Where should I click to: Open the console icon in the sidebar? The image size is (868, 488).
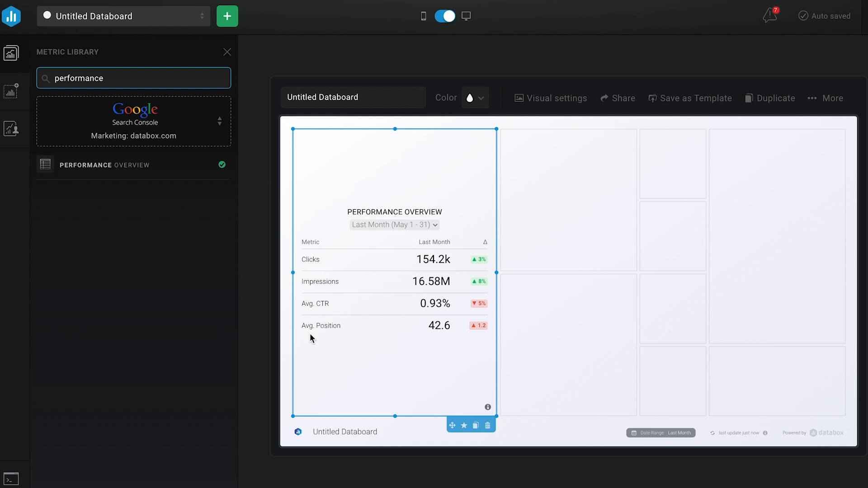point(11,479)
